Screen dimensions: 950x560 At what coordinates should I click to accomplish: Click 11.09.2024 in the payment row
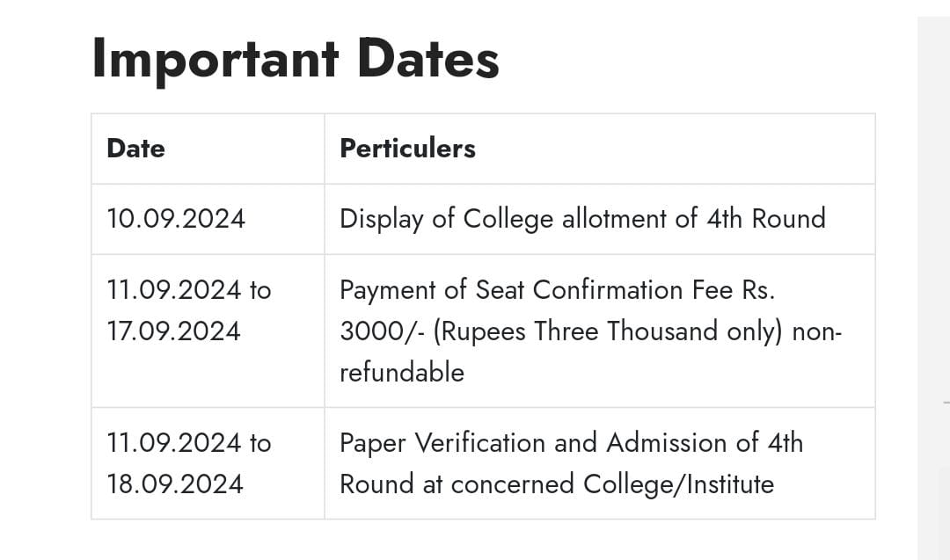(x=174, y=290)
